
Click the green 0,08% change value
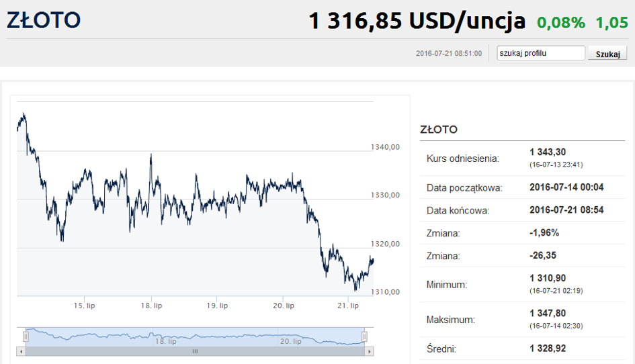(561, 23)
